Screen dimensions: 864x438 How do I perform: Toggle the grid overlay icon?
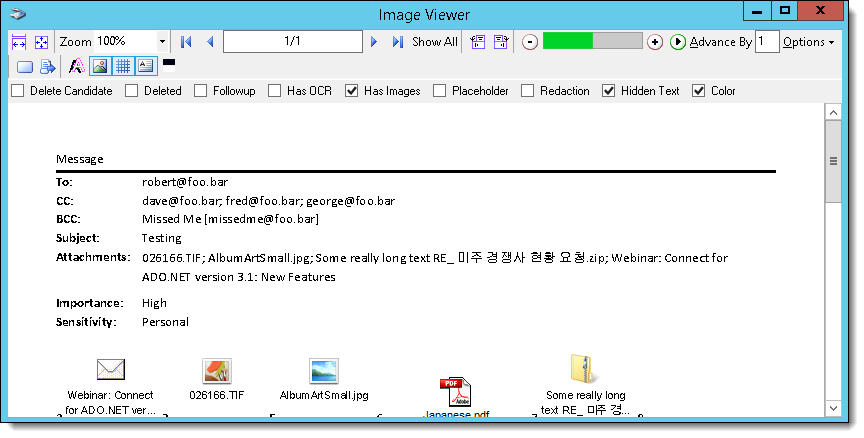tap(123, 66)
